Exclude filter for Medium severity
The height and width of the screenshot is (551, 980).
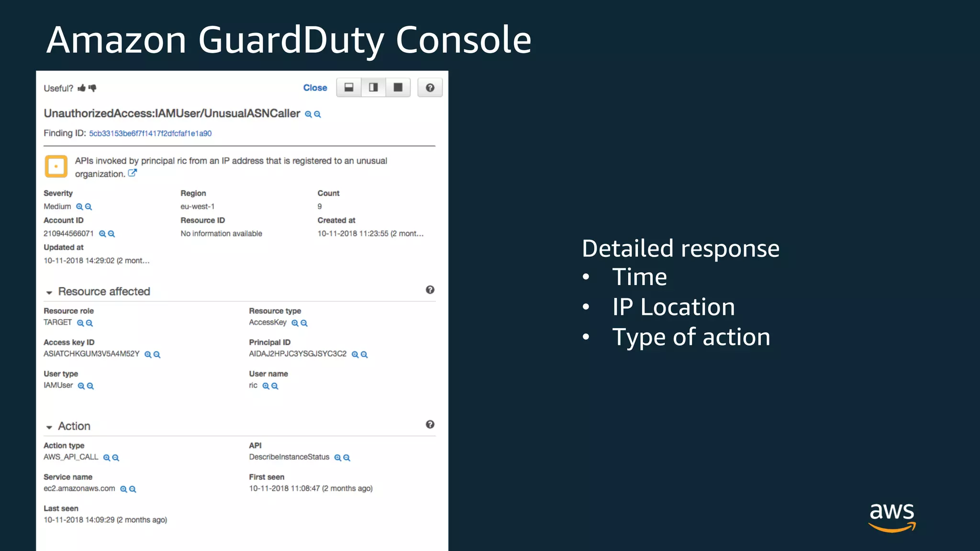click(89, 207)
